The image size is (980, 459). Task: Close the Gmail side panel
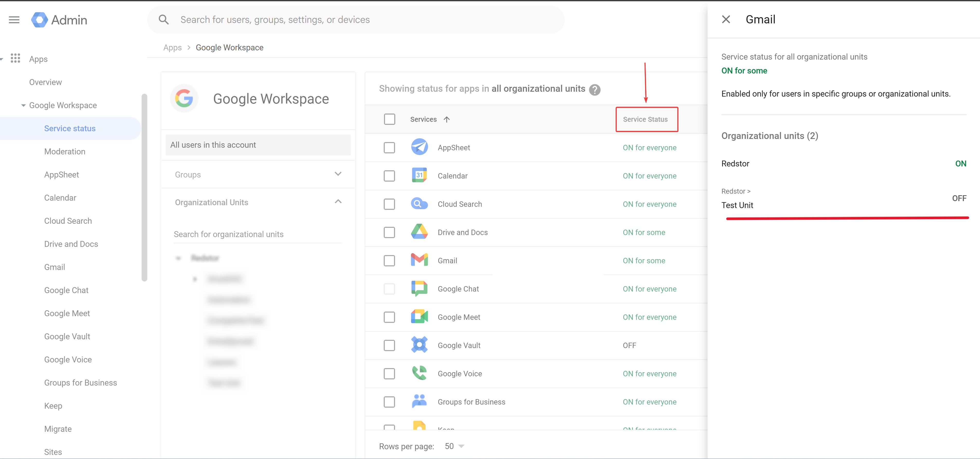(x=726, y=20)
